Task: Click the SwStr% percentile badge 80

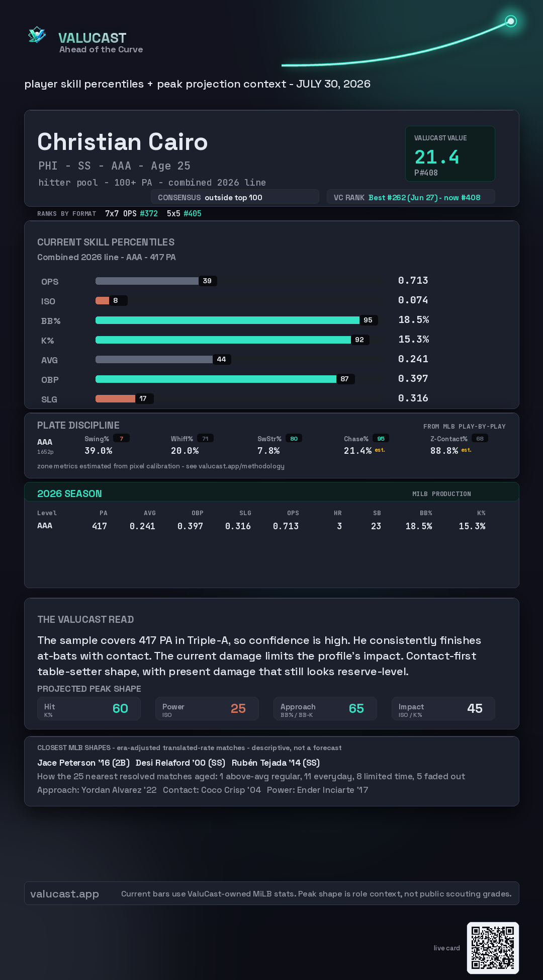Action: pyautogui.click(x=294, y=439)
